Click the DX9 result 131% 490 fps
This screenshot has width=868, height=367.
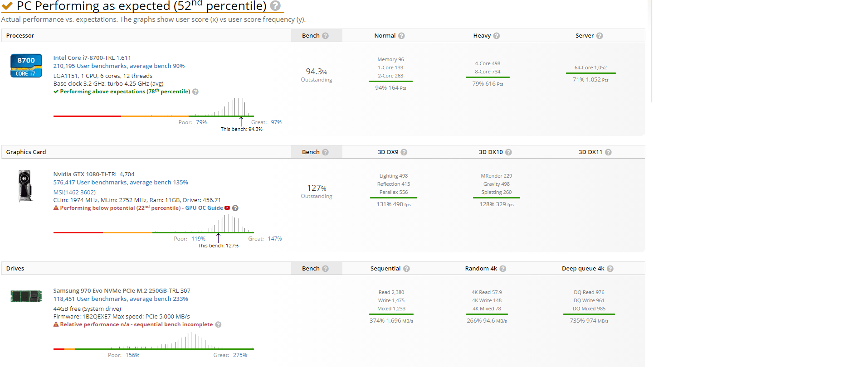click(x=394, y=204)
